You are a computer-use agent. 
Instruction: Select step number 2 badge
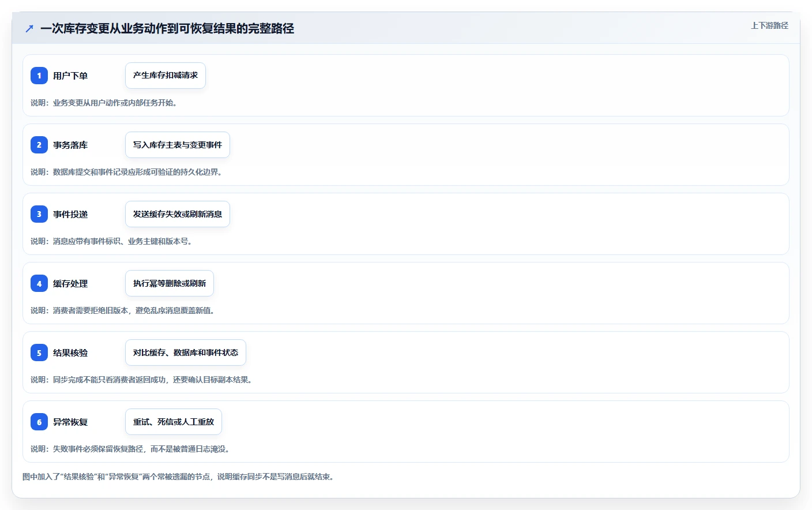tap(39, 145)
